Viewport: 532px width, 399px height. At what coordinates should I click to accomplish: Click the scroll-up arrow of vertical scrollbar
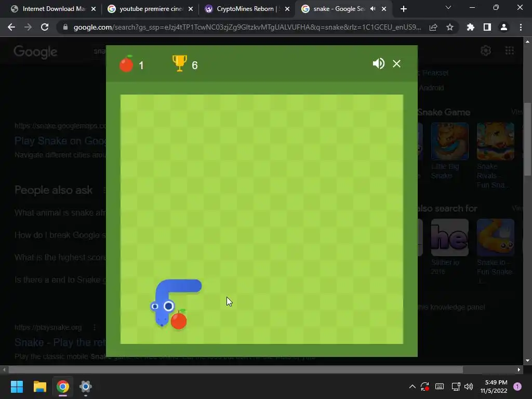tap(527, 42)
